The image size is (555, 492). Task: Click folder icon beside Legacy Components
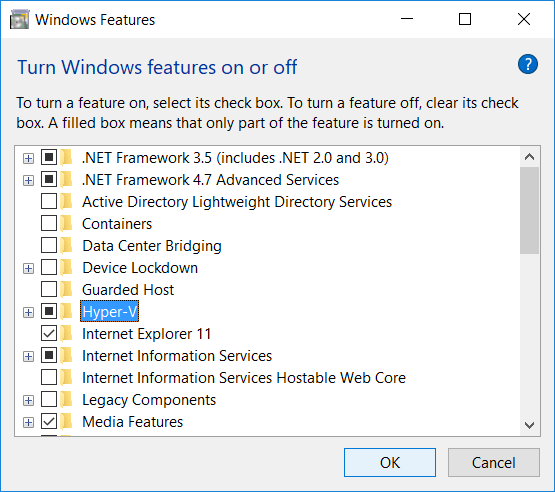coord(66,400)
